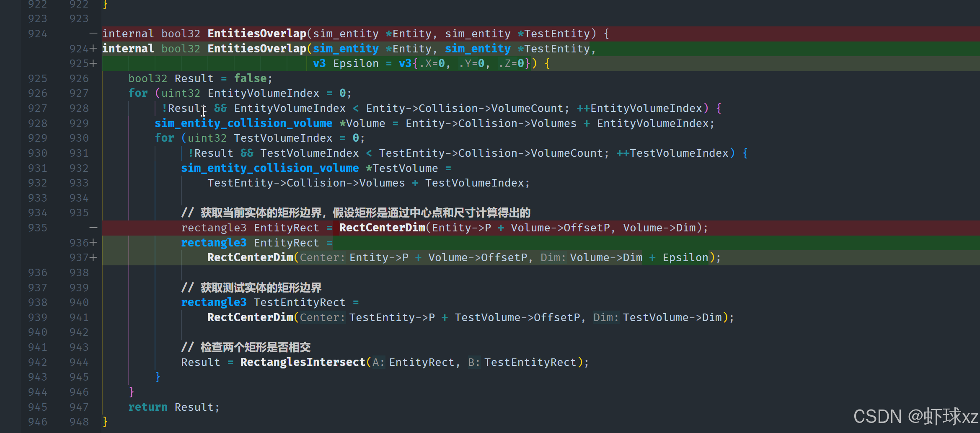Click '++EntityVolumeIndex' increment expression

click(640, 108)
